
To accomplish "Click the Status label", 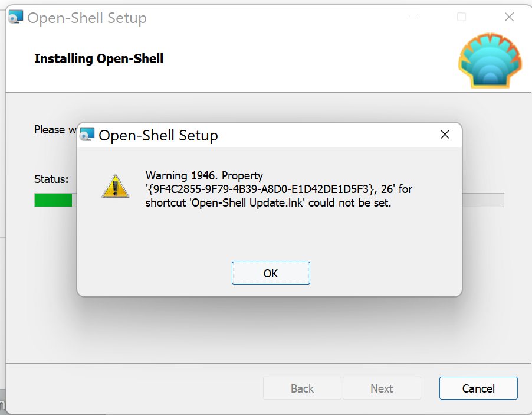I will 51,179.
